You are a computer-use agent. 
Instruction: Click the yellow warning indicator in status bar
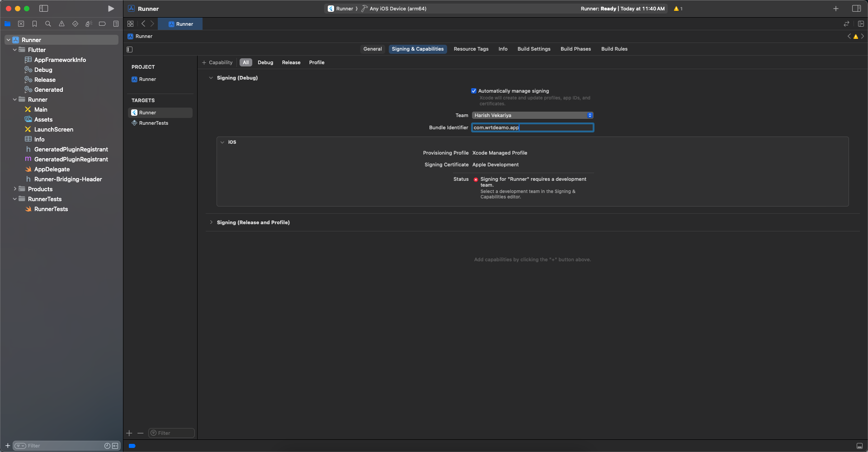point(678,9)
